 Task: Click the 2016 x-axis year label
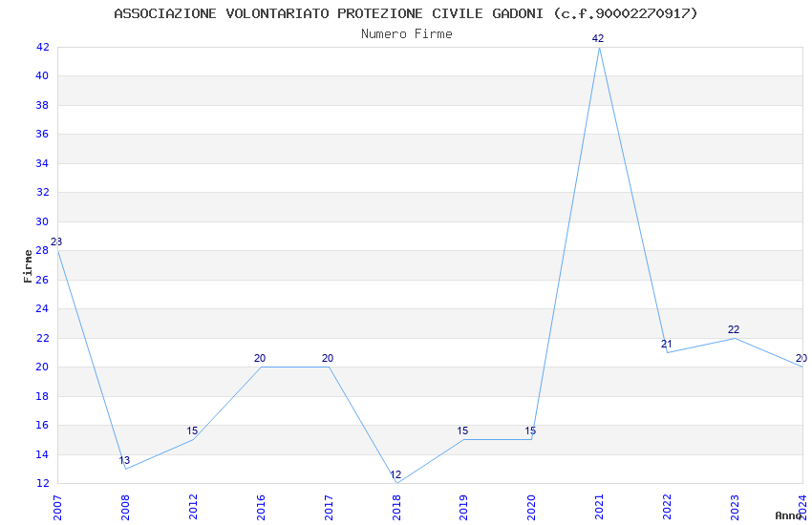click(x=261, y=508)
